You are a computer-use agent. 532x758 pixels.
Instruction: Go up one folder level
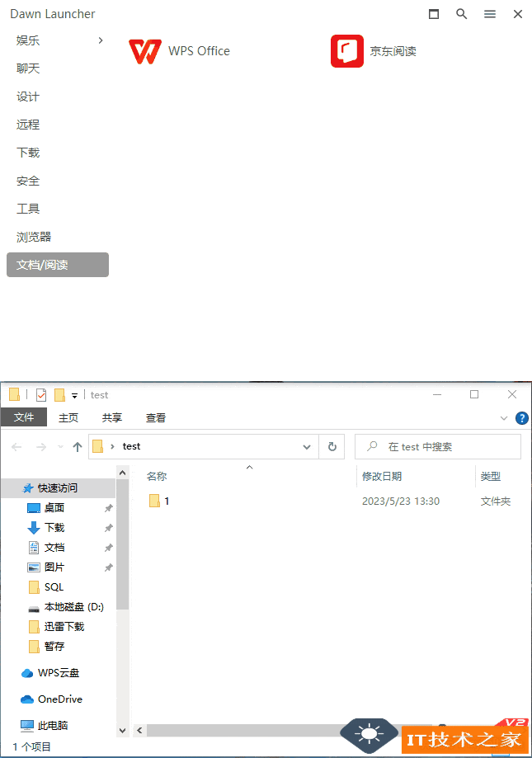(78, 447)
